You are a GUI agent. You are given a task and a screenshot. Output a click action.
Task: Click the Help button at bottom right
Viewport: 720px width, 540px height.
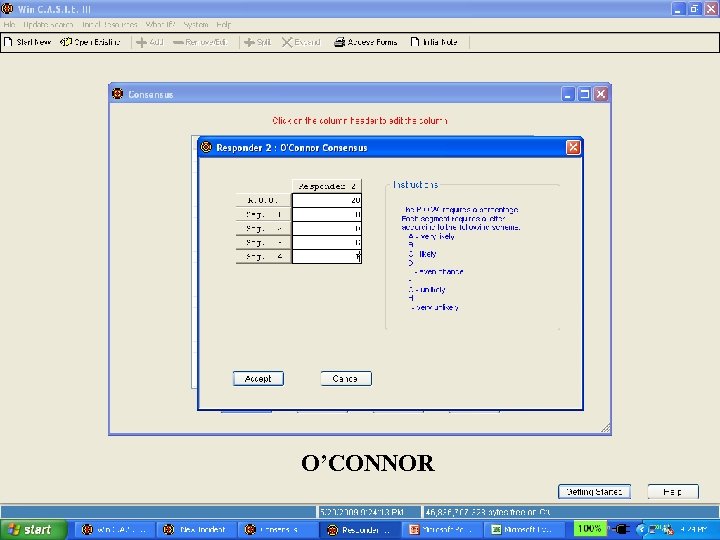tap(673, 491)
